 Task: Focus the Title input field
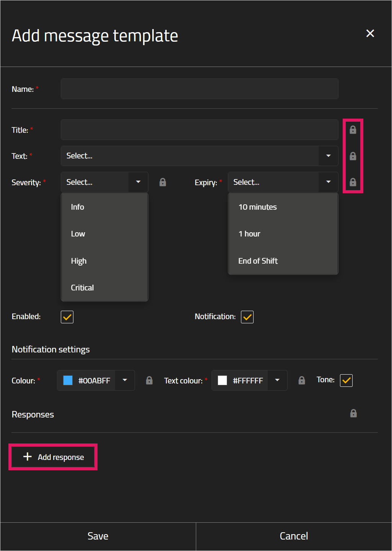[200, 130]
